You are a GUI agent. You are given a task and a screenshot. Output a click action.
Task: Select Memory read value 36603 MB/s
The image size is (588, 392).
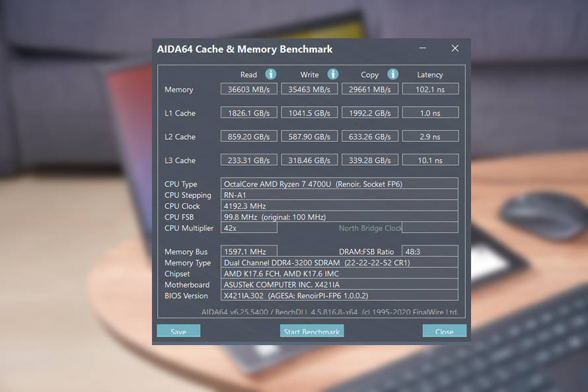point(248,89)
